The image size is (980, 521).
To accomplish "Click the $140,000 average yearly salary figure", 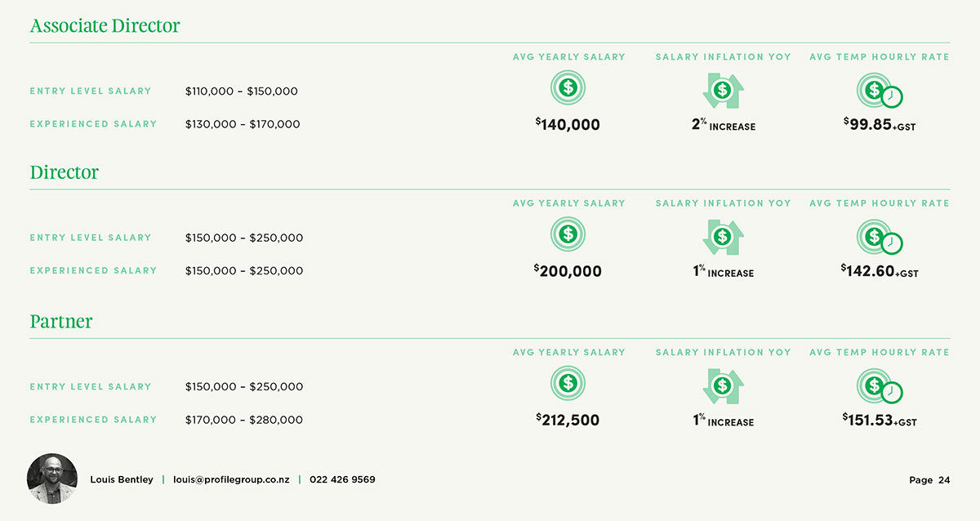I will (x=568, y=125).
